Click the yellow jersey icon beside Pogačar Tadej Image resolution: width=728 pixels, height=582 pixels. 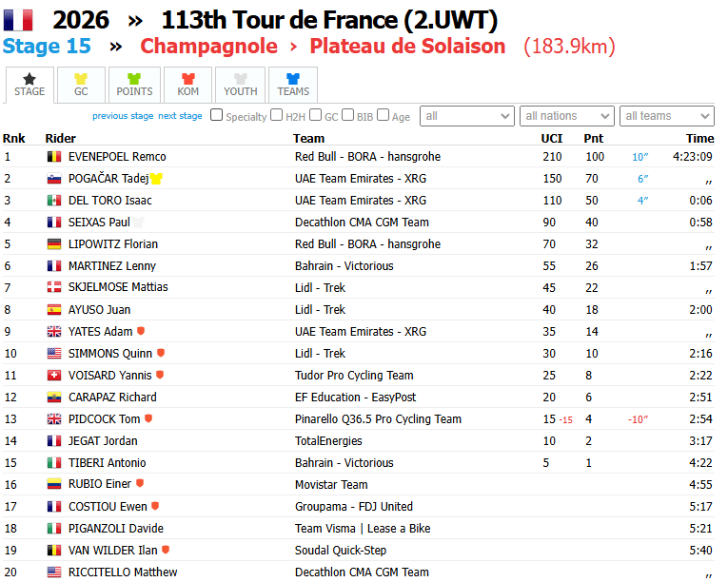pyautogui.click(x=156, y=179)
